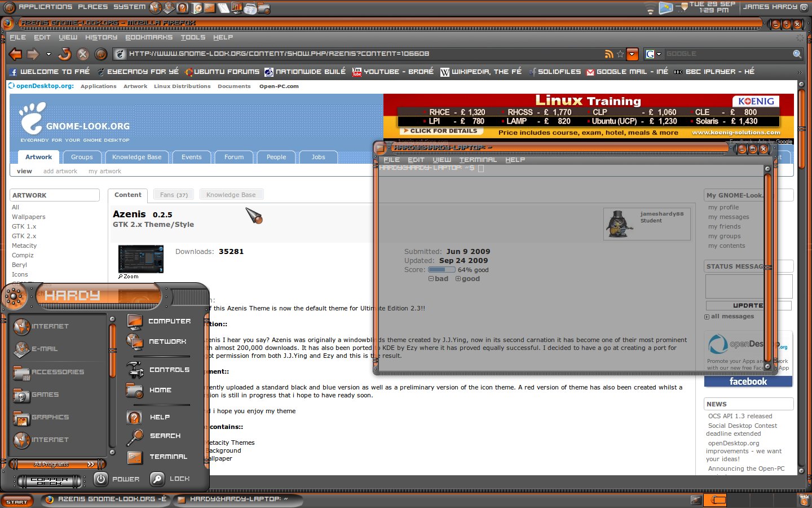Image resolution: width=812 pixels, height=508 pixels.
Task: Switch to terminal via bottom taskbar entry
Action: click(x=237, y=500)
